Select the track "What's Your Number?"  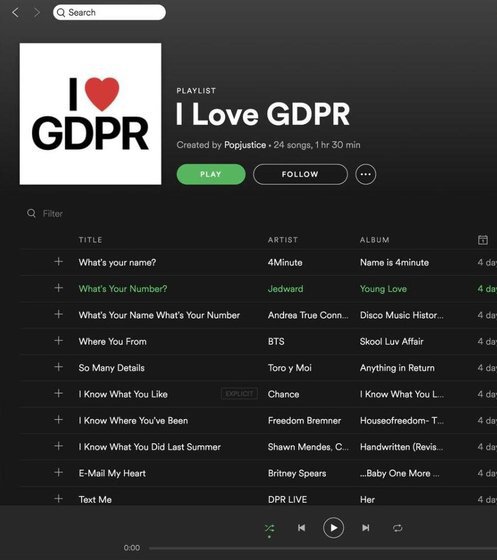pyautogui.click(x=123, y=289)
